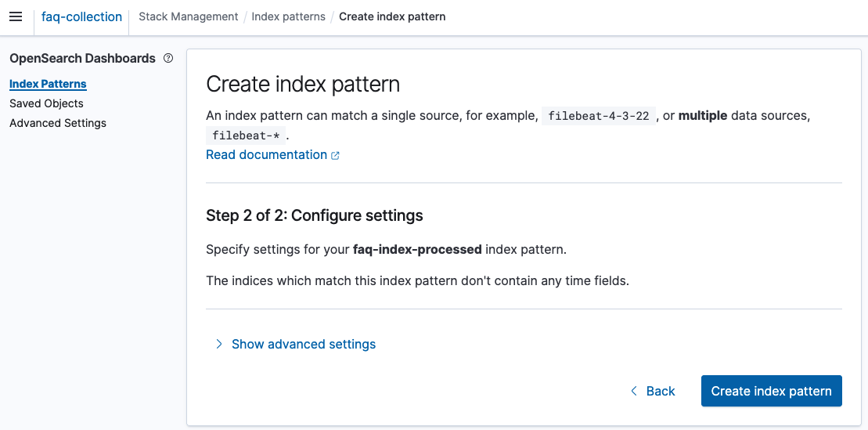Click the external link icon after Read documentation
This screenshot has width=868, height=430.
335,155
